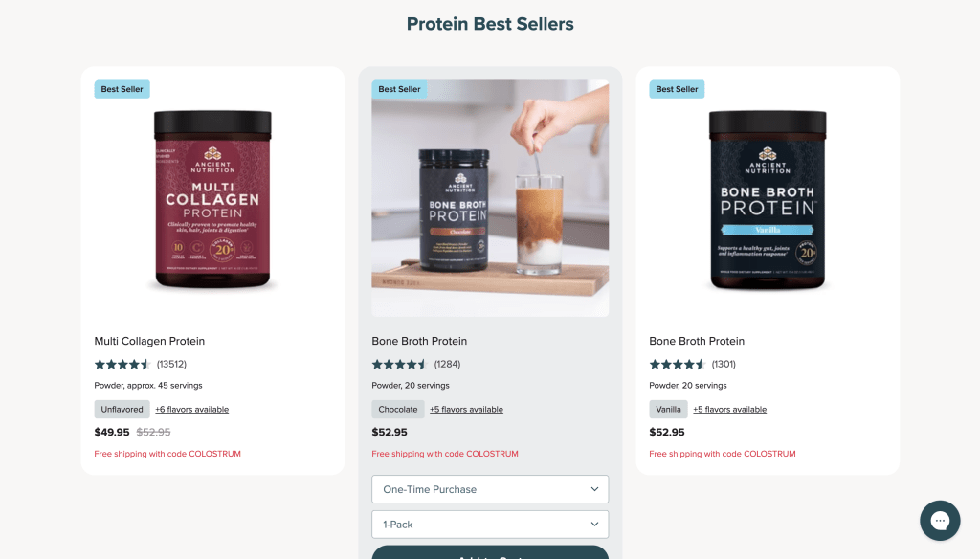
Task: Open Vanilla Bone Broth Protein product image
Action: tap(768, 199)
